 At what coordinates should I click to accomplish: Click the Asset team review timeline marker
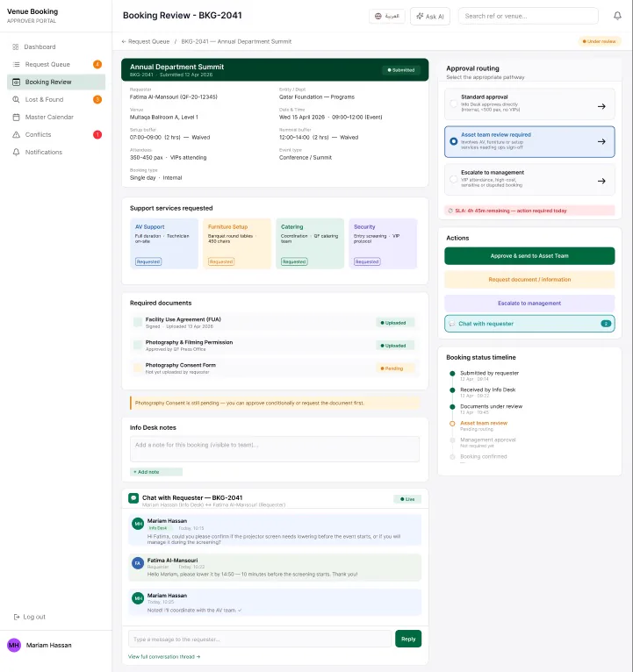click(452, 424)
